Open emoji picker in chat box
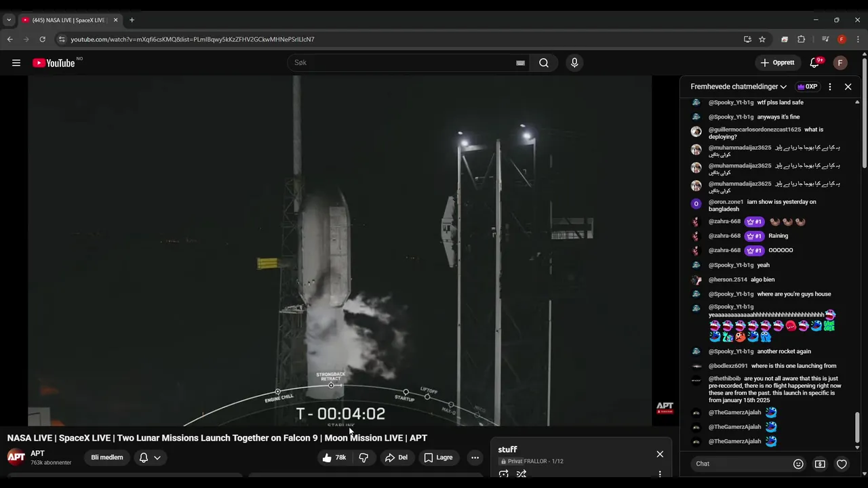 (x=798, y=464)
